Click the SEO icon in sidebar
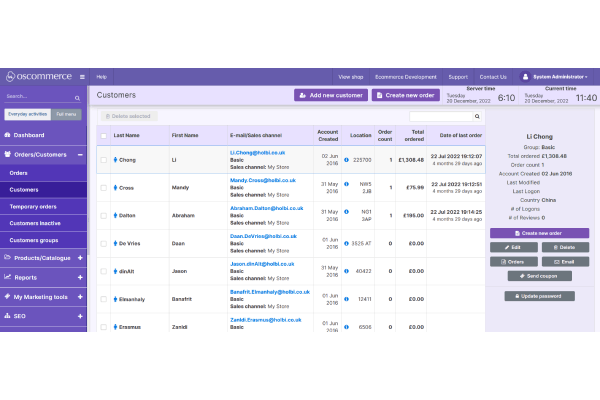 tap(7, 316)
